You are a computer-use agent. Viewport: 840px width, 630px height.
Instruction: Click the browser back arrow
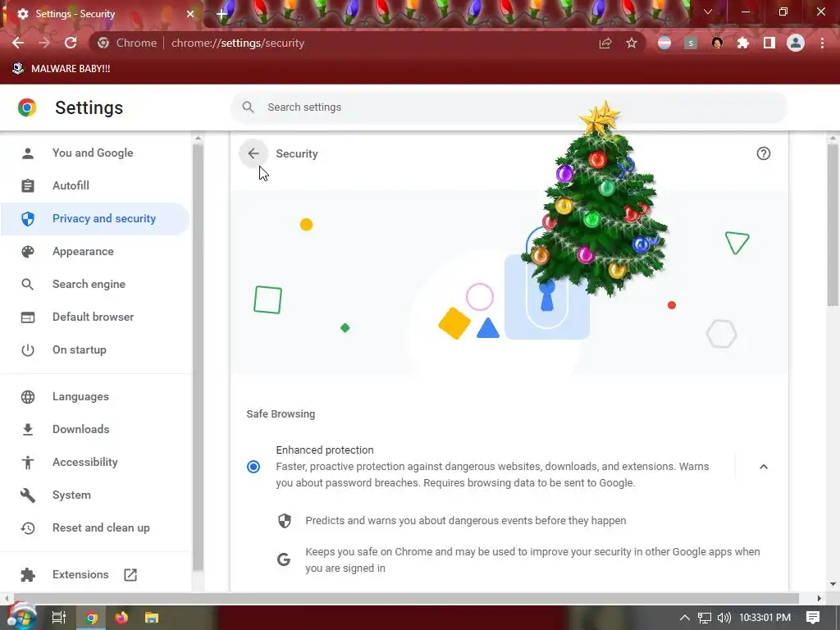18,43
